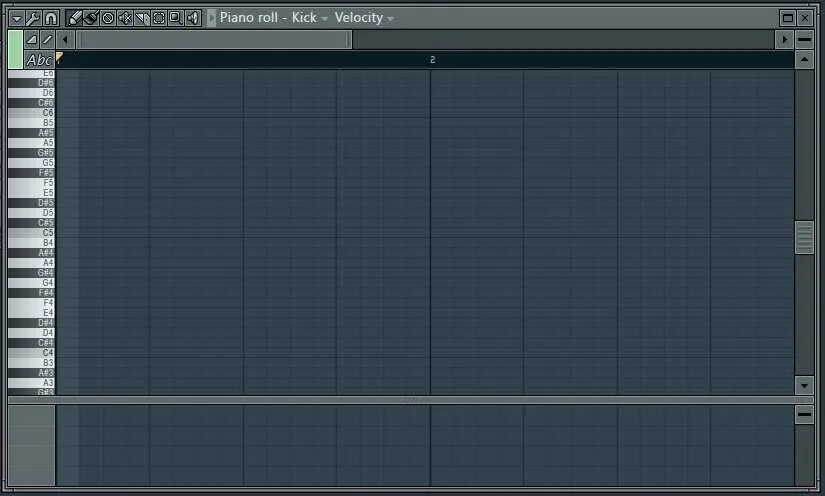Click the G#5 piano key
Image resolution: width=825 pixels, height=496 pixels.
tap(32, 153)
